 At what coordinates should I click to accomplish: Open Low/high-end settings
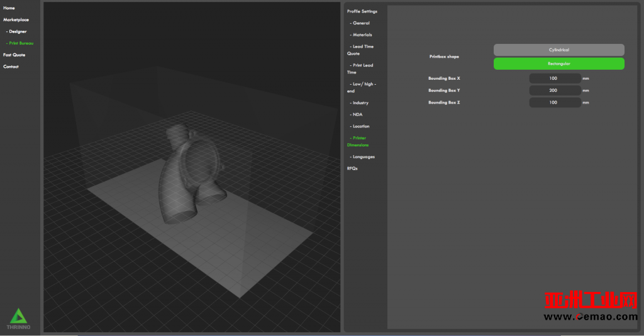click(362, 87)
